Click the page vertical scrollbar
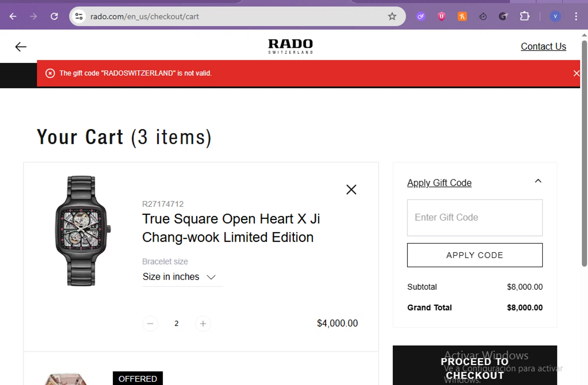588x385 pixels. 584,153
